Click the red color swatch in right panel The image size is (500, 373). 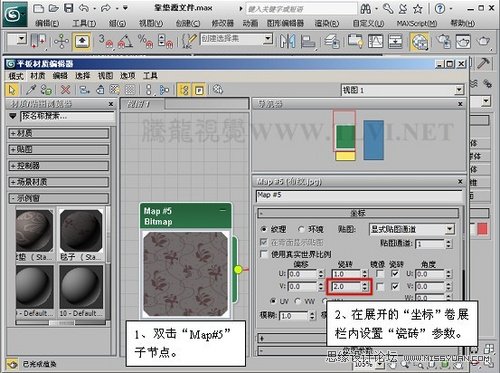[482, 229]
